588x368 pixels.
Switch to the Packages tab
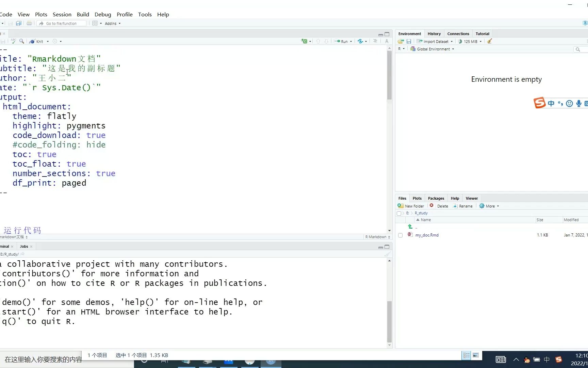[x=436, y=198]
